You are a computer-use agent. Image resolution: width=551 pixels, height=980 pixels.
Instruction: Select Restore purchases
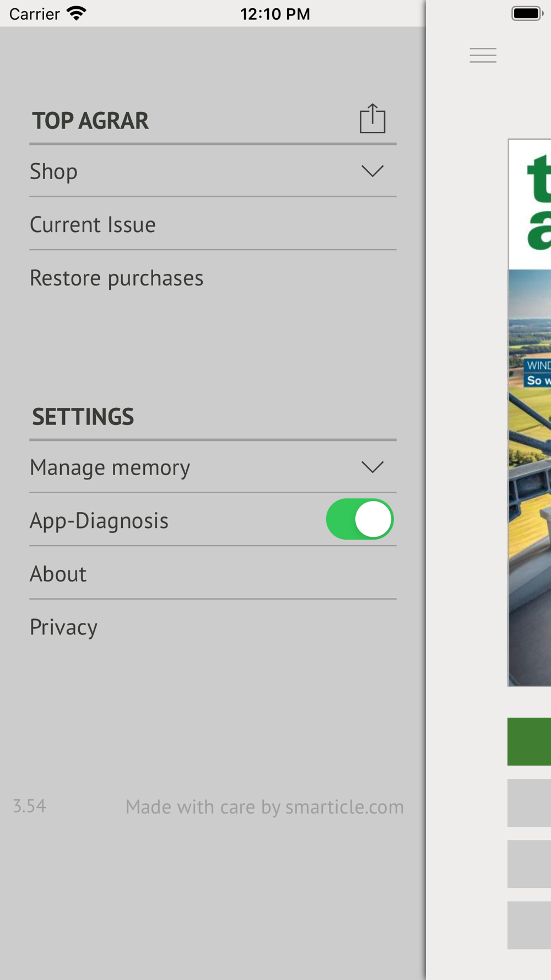(x=213, y=278)
